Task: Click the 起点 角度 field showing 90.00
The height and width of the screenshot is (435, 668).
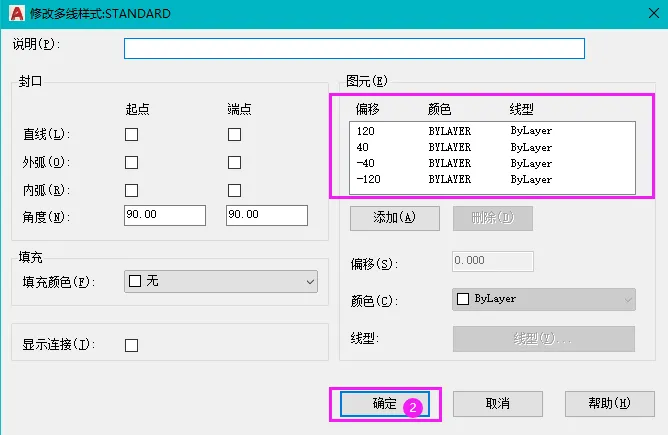Action: (165, 215)
